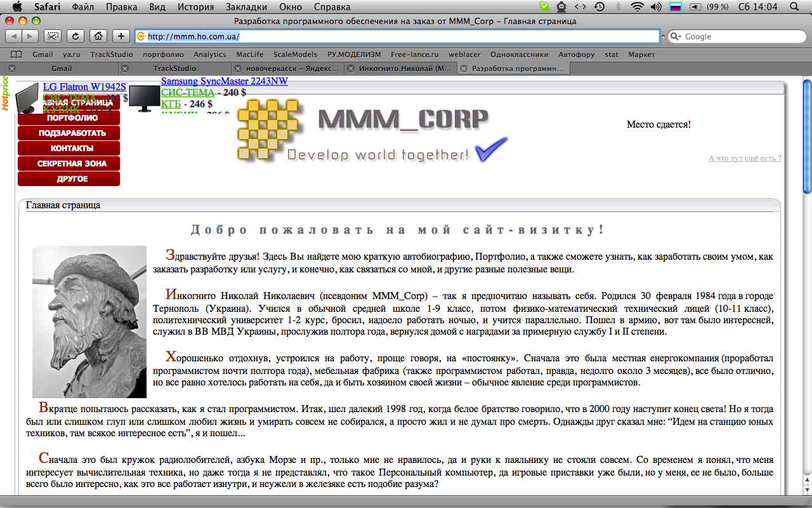Viewport: 812px width, 508px height.
Task: Open the Маркет bookmark
Action: 642,55
